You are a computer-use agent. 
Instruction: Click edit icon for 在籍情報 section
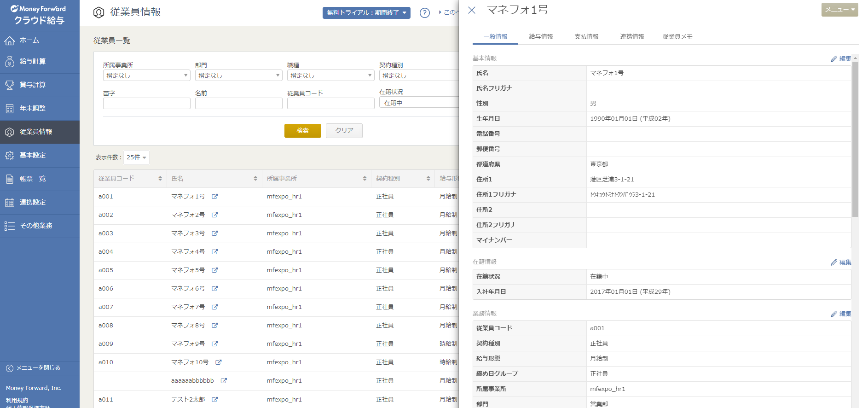point(833,262)
